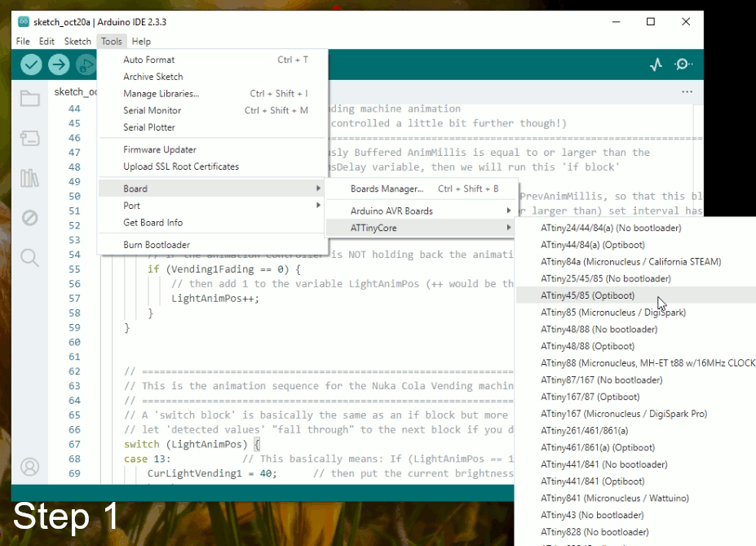Image resolution: width=756 pixels, height=546 pixels.
Task: Open the Debug sidebar icon
Action: pos(30,218)
